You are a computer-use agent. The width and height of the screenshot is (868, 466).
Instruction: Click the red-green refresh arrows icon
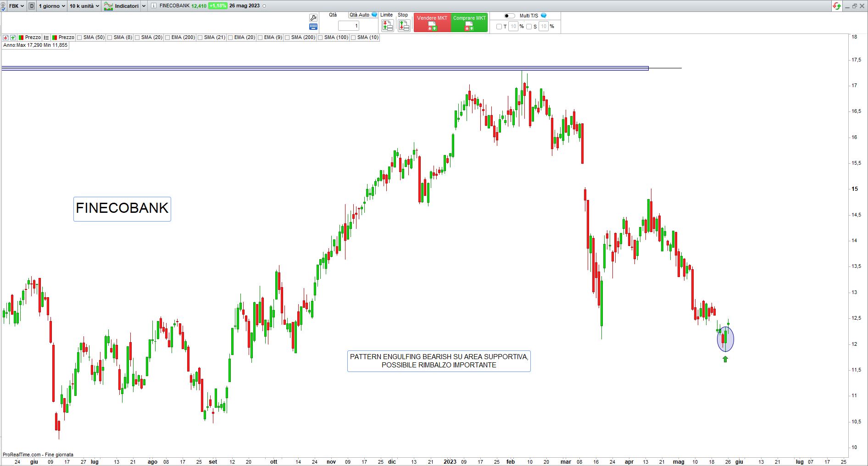tap(837, 6)
